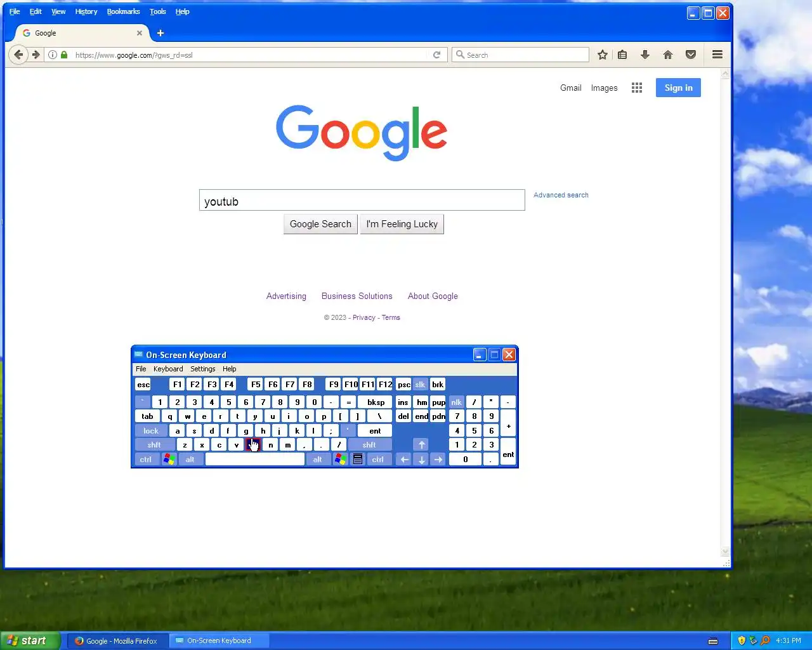Open Google apps grid icon
The height and width of the screenshot is (650, 812).
point(637,88)
